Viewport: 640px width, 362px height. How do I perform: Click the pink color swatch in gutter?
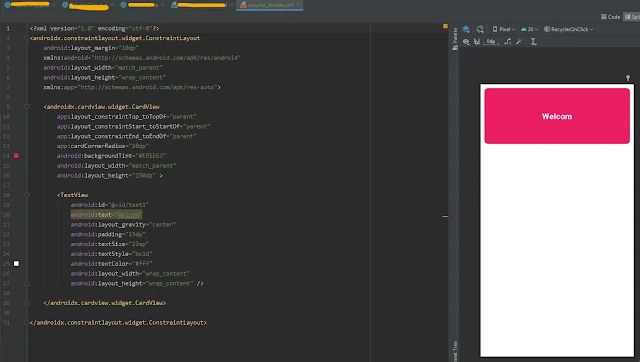[16, 155]
